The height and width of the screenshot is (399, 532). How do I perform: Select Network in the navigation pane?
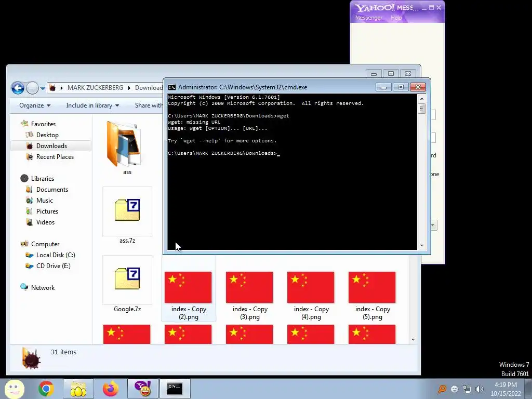tap(43, 288)
